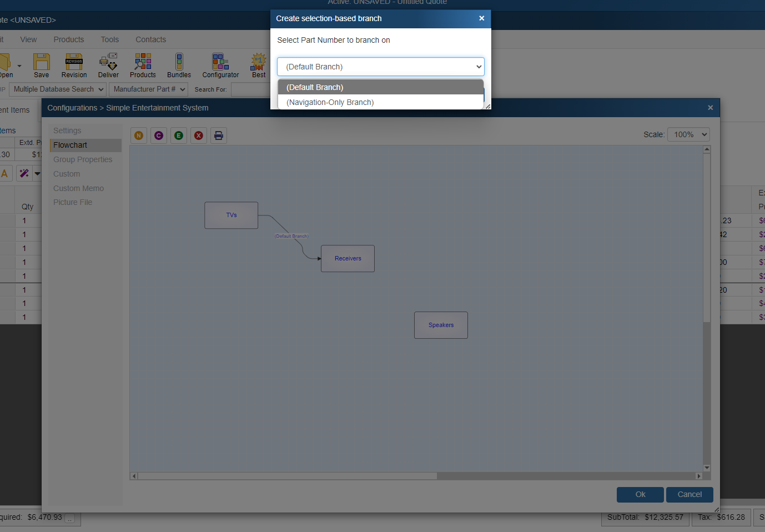
Task: Click Cancel in the Configurations dialog
Action: 689,494
